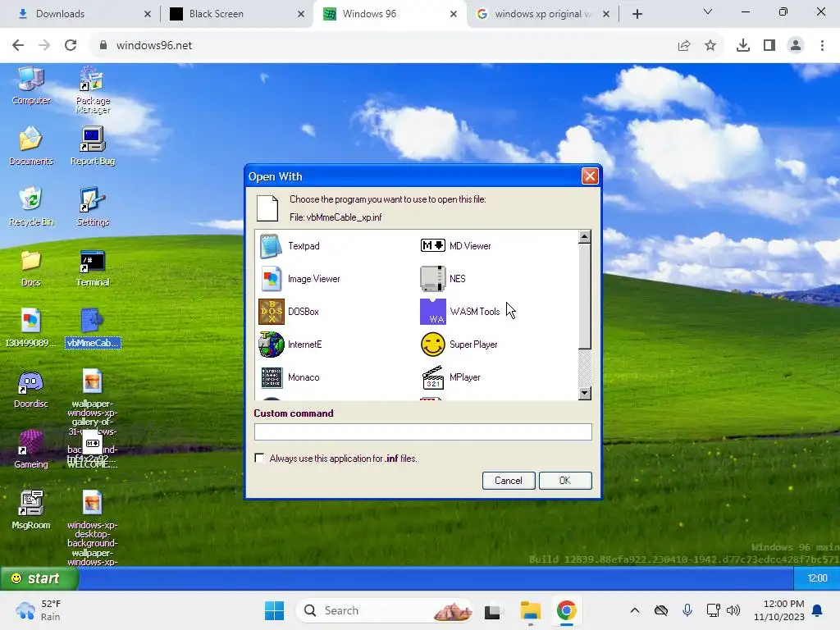
Task: Open the Windows 11 Start button
Action: tap(274, 610)
